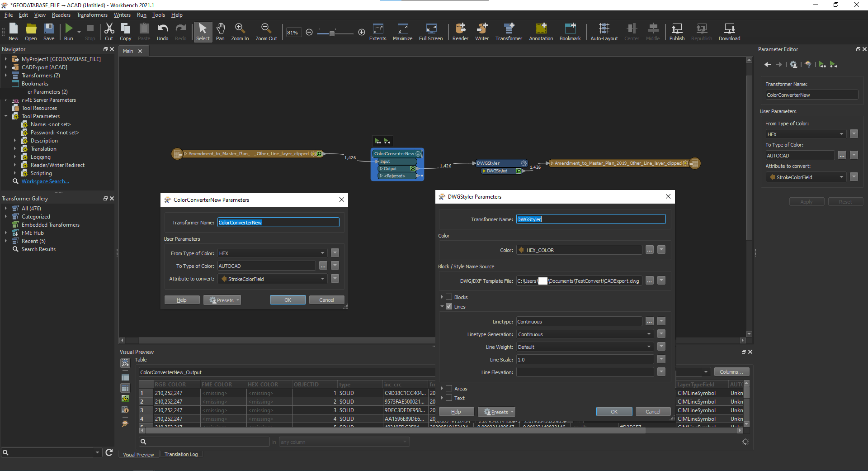The height and width of the screenshot is (471, 868).
Task: Save the workspace using the Save icon
Action: (x=49, y=32)
